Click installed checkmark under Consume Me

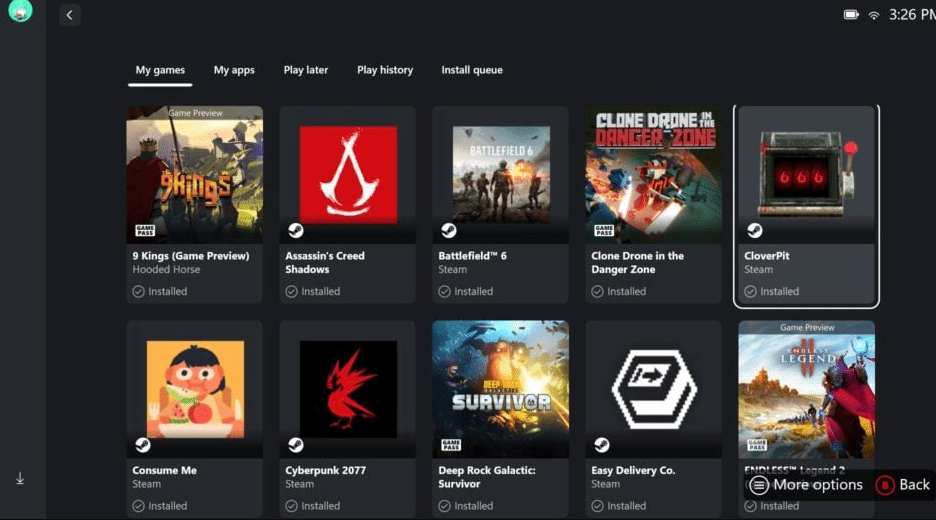tap(138, 506)
